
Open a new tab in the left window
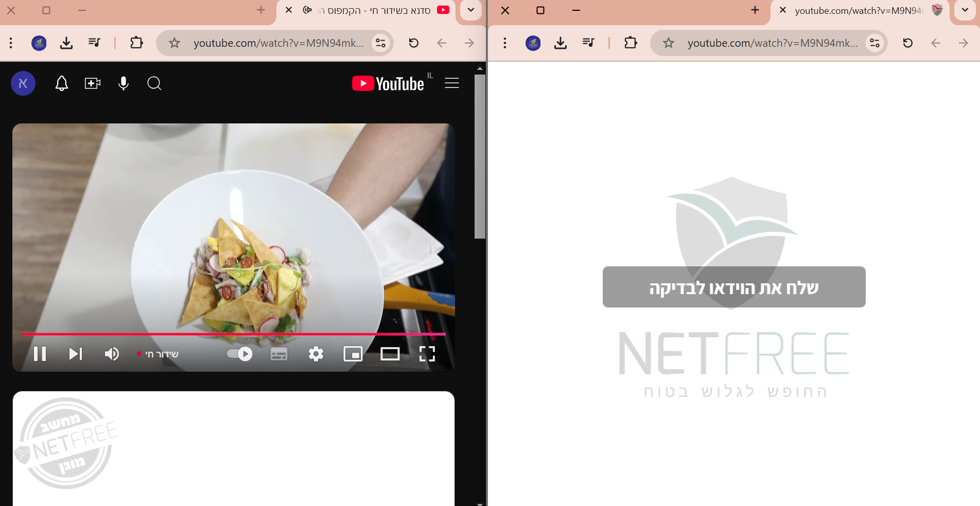click(261, 10)
